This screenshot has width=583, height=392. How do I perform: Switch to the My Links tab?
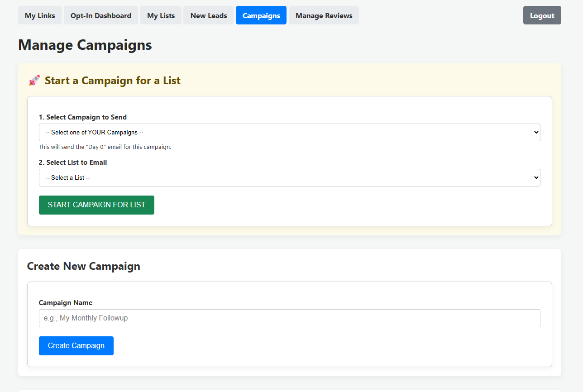pyautogui.click(x=39, y=15)
